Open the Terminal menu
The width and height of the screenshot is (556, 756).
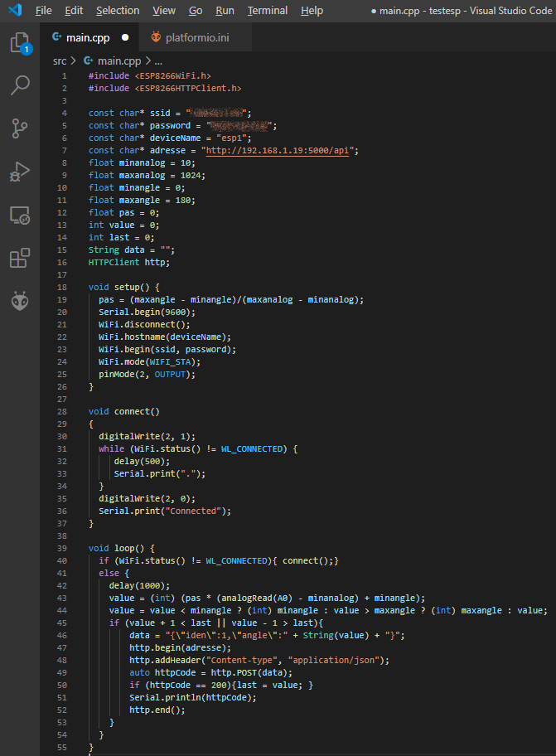(x=268, y=11)
